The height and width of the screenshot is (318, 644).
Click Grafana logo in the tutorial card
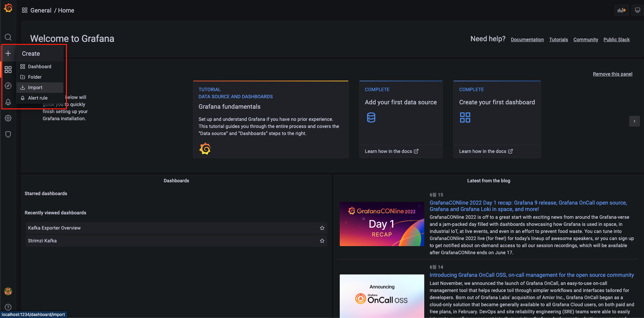pyautogui.click(x=205, y=149)
